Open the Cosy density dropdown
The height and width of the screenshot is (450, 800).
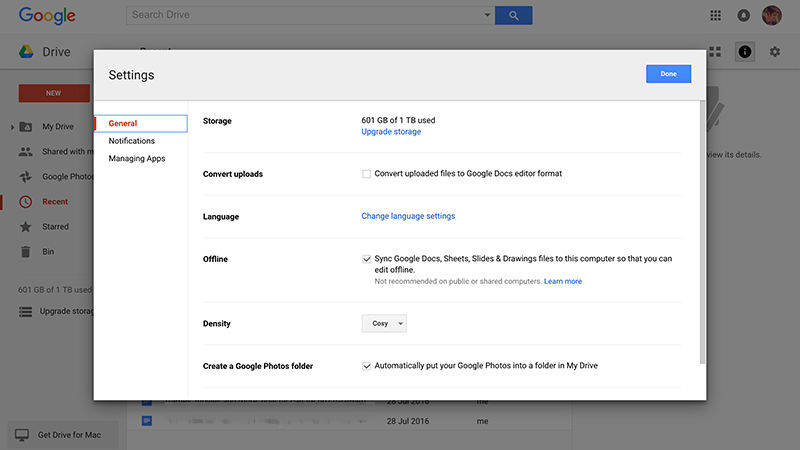(384, 323)
